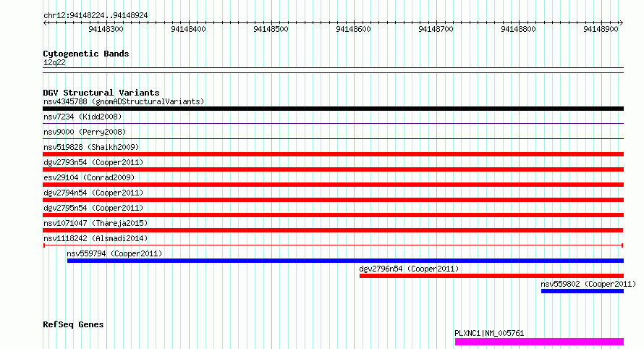The image size is (644, 349).
Task: Click the red bar under nsv1071047
Action: pyautogui.click(x=333, y=230)
